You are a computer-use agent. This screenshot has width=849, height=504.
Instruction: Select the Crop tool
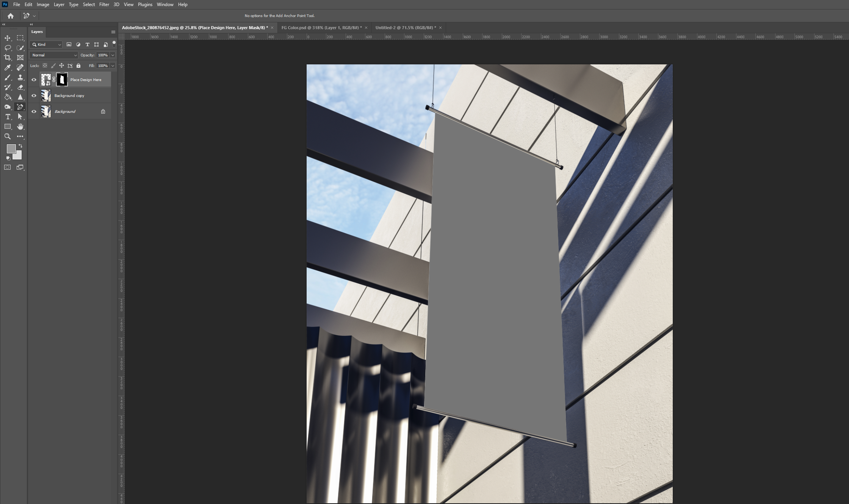(x=7, y=58)
